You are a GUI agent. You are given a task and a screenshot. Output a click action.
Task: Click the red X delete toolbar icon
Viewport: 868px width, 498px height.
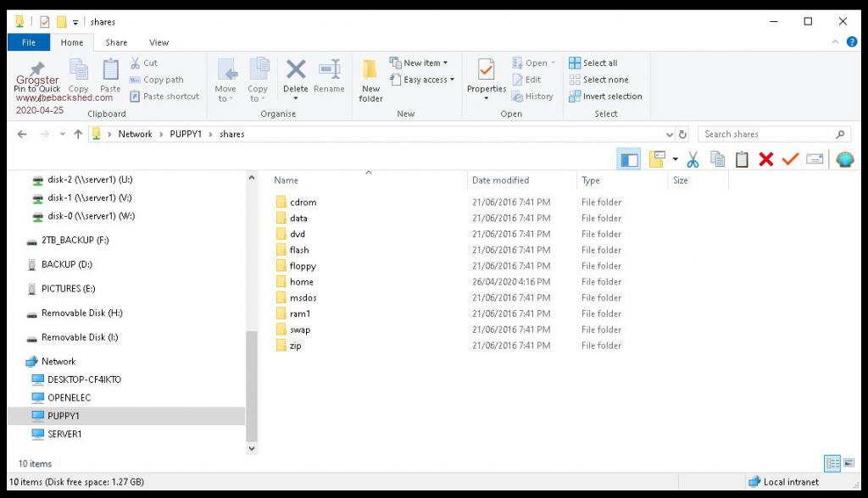[766, 159]
